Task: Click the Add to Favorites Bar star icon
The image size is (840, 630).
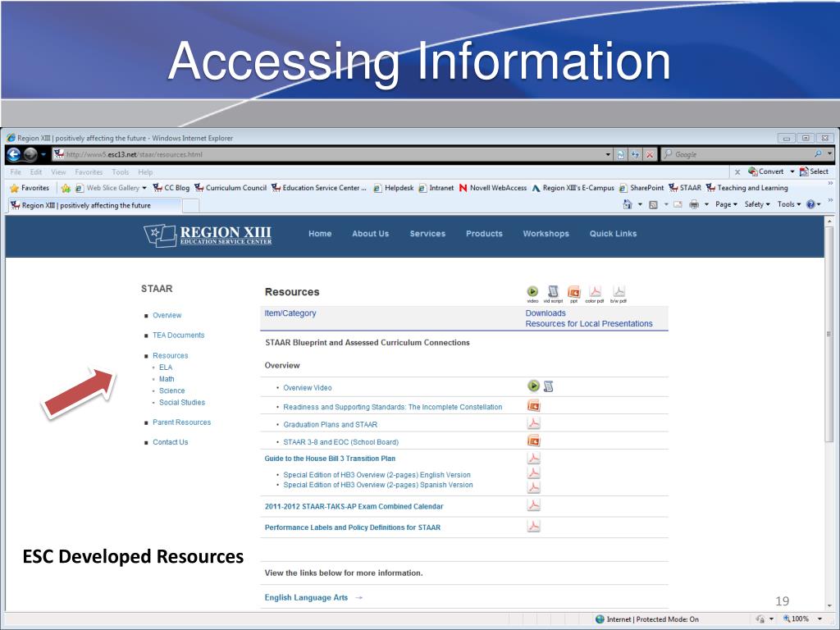Action: click(x=66, y=188)
